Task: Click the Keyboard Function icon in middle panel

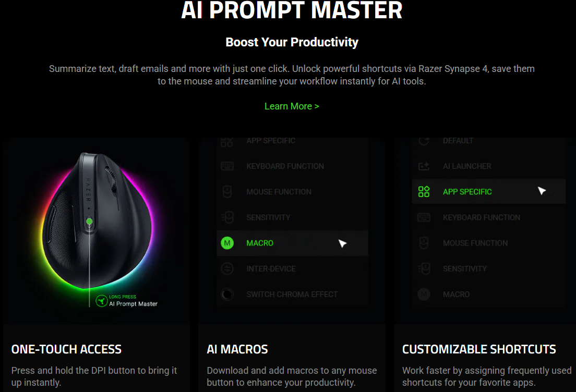Action: [227, 166]
